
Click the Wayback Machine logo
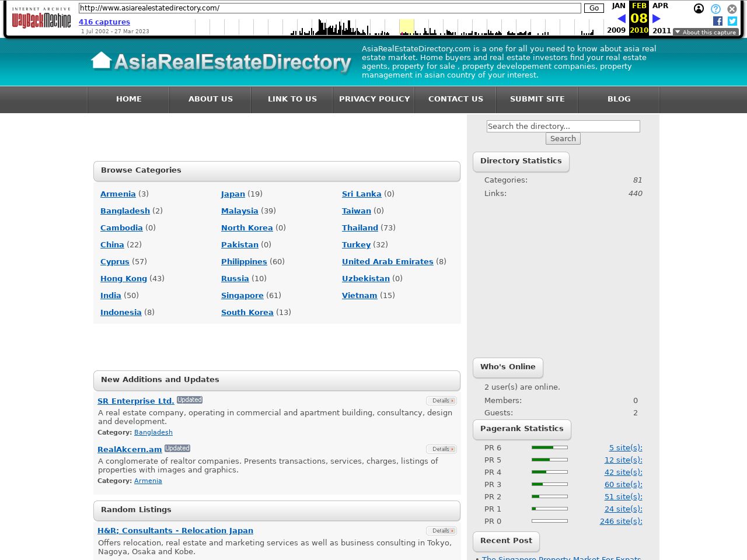[x=41, y=19]
